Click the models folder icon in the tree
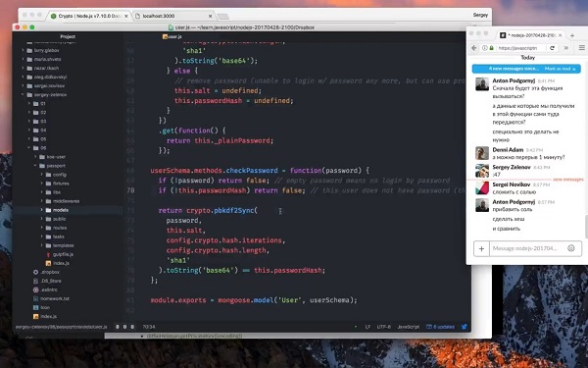Image resolution: width=588 pixels, height=368 pixels. click(x=48, y=210)
